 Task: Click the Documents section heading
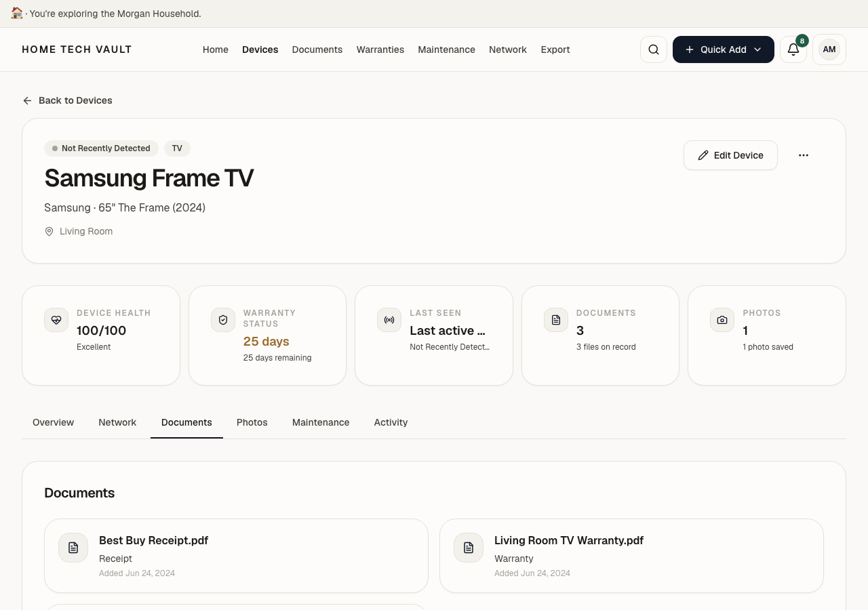tap(79, 493)
